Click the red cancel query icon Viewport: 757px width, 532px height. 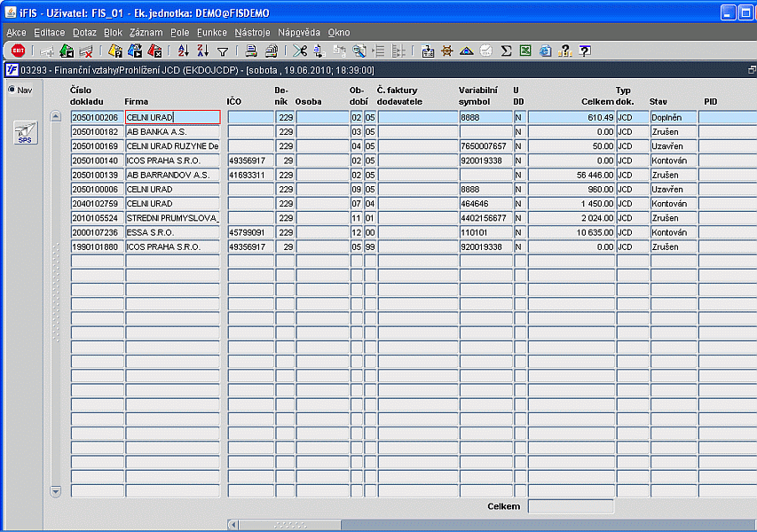(x=155, y=51)
